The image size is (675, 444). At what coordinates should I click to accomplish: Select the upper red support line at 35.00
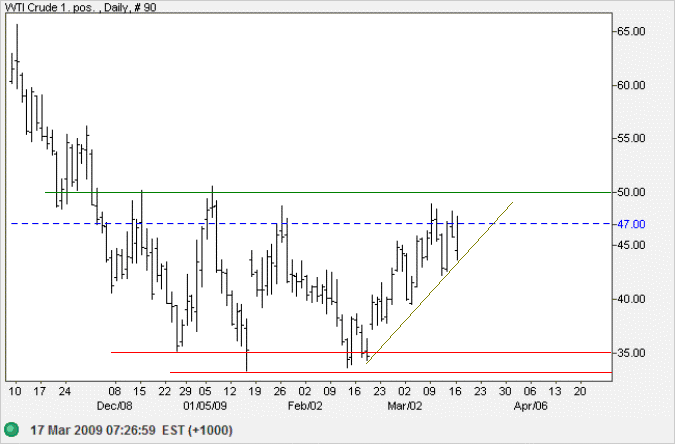(x=361, y=352)
